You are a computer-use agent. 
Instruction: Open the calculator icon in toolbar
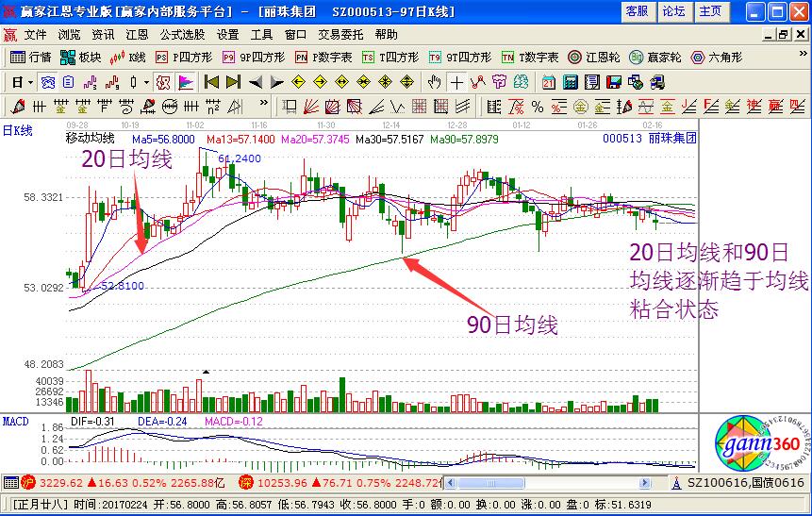coord(571,82)
